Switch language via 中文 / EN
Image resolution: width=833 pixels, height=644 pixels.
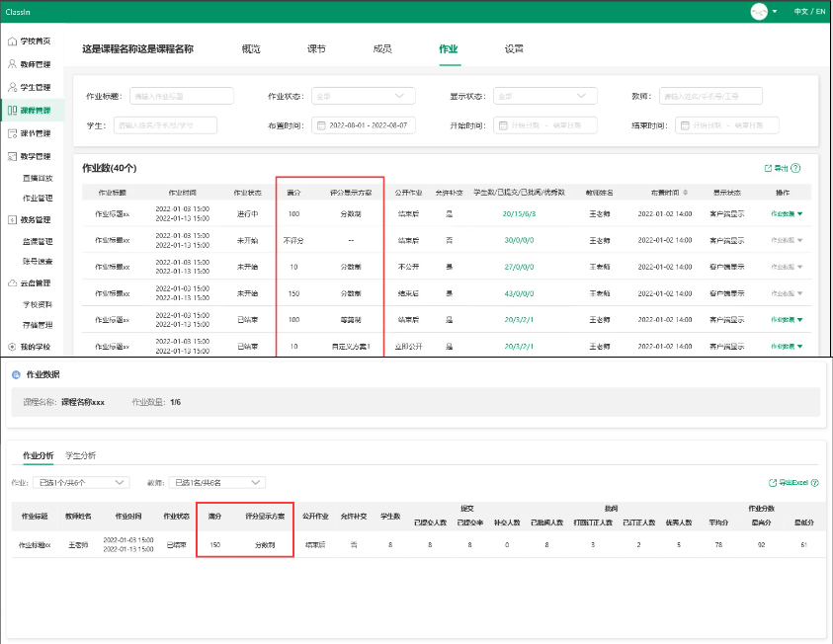(x=809, y=11)
